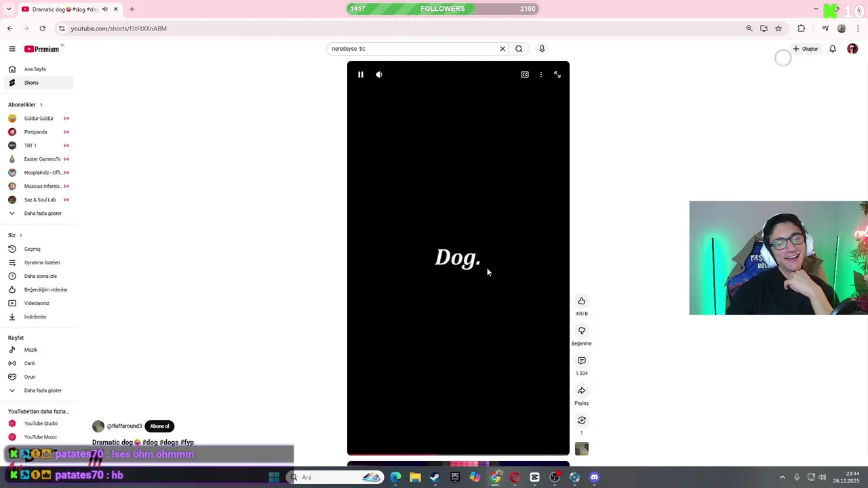This screenshot has width=868, height=488.
Task: Click the Oluştur create button
Action: 806,49
